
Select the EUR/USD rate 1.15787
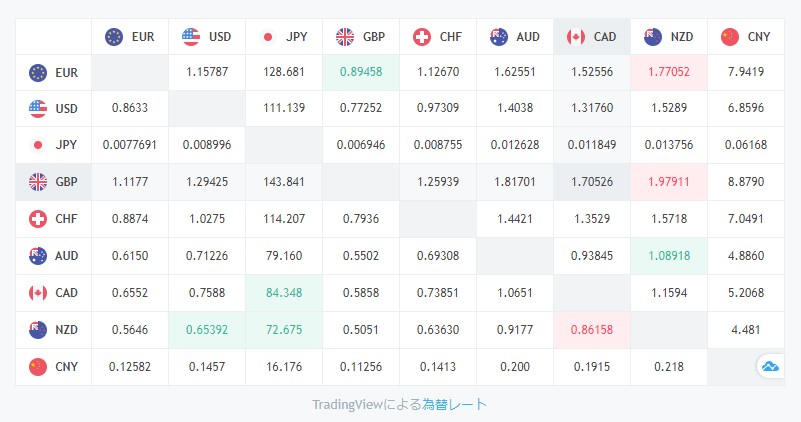tap(207, 72)
